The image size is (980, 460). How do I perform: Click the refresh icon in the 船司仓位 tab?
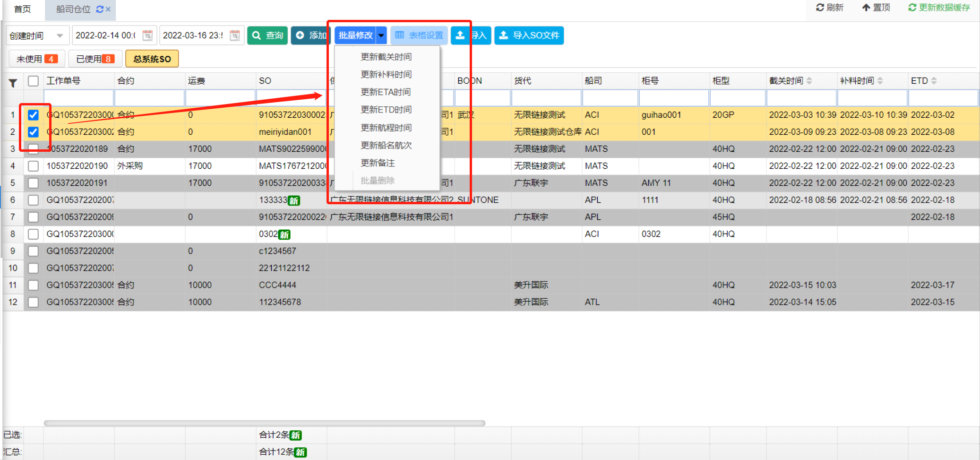[x=100, y=9]
